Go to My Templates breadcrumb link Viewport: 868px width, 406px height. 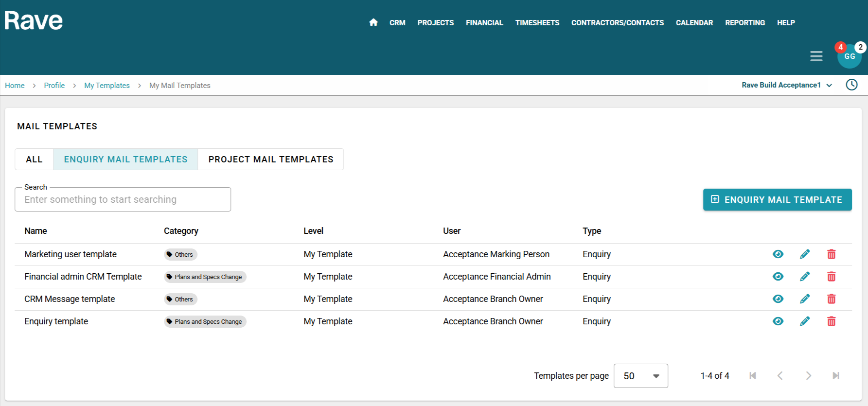pyautogui.click(x=107, y=86)
